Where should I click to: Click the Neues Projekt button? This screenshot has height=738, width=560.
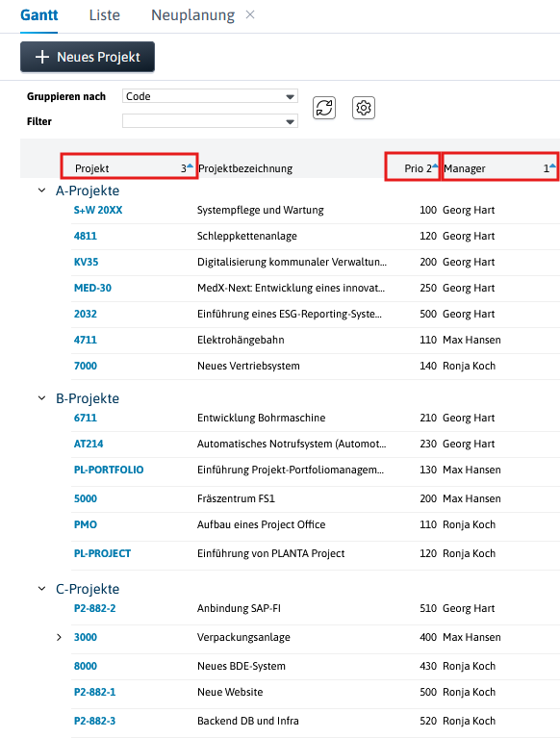[88, 57]
